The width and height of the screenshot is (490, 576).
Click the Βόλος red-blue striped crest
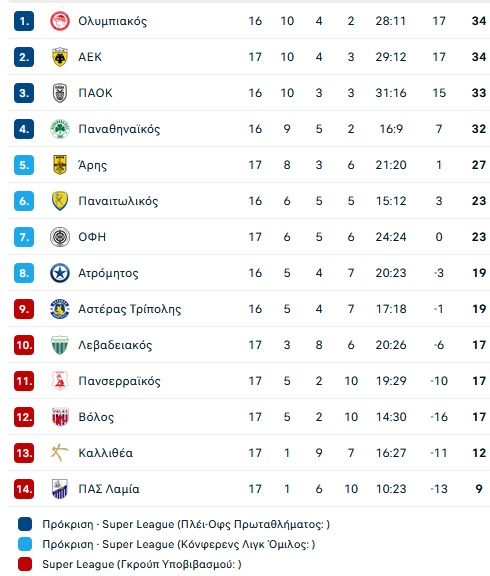pyautogui.click(x=60, y=417)
